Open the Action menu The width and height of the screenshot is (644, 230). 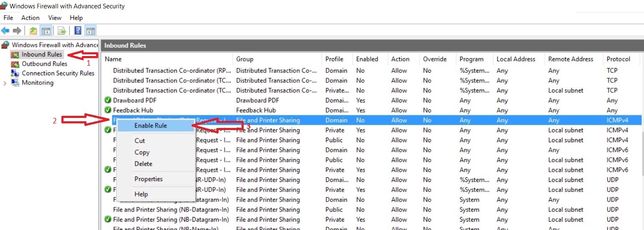(31, 18)
